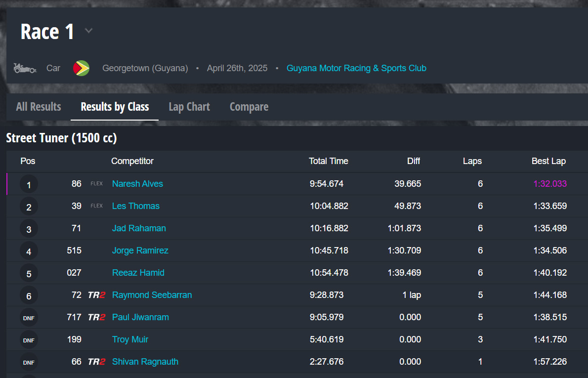Select the Results by Class tab
This screenshot has width=588, height=378.
[x=115, y=107]
